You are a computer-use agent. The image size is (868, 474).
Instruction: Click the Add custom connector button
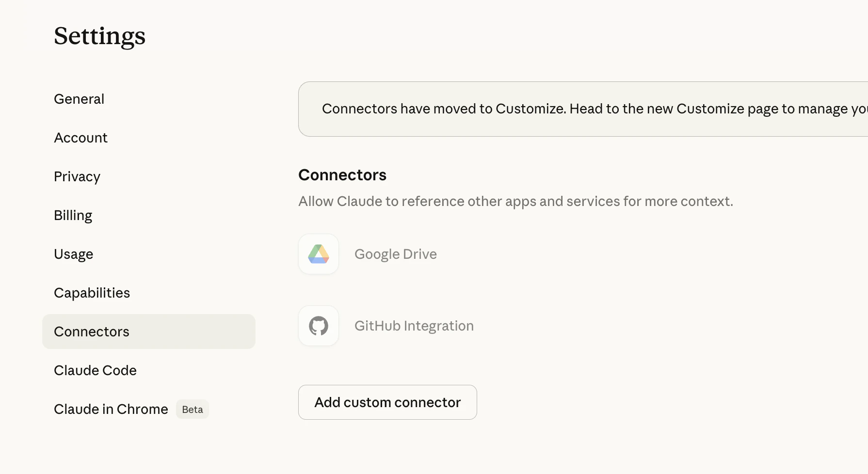(387, 402)
